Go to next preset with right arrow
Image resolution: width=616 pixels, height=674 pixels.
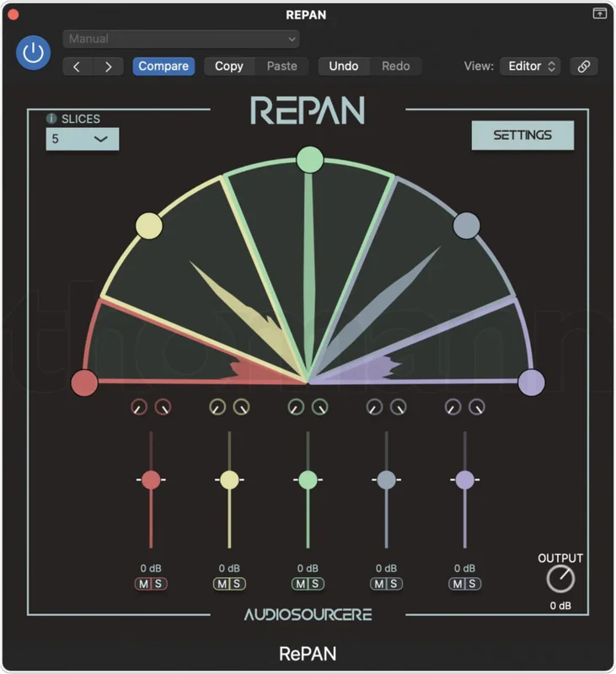click(x=109, y=67)
